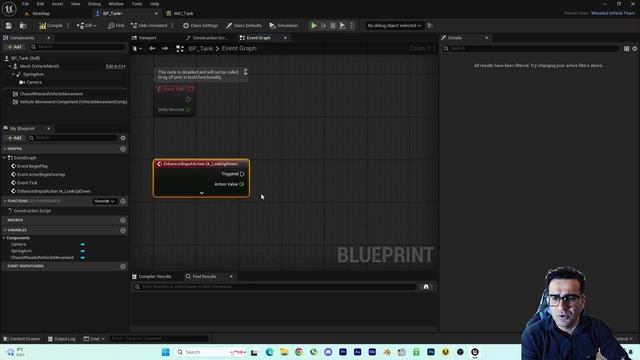This screenshot has width=640, height=360.
Task: Start Play in editor
Action: [x=314, y=26]
